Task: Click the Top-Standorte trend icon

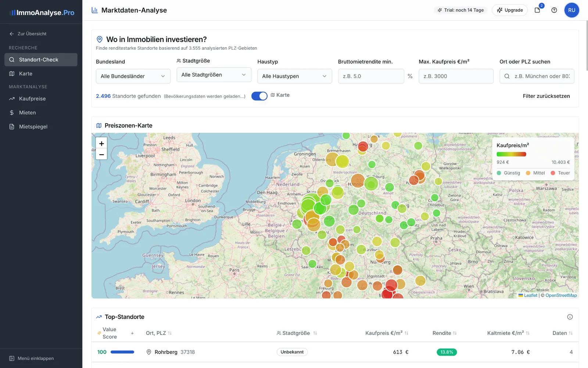Action: point(99,317)
